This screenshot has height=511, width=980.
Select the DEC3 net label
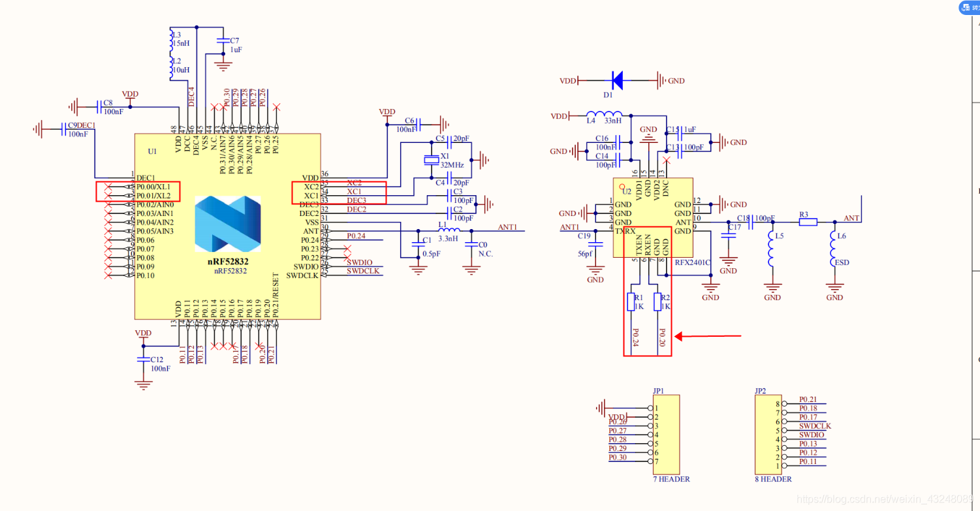coord(356,200)
